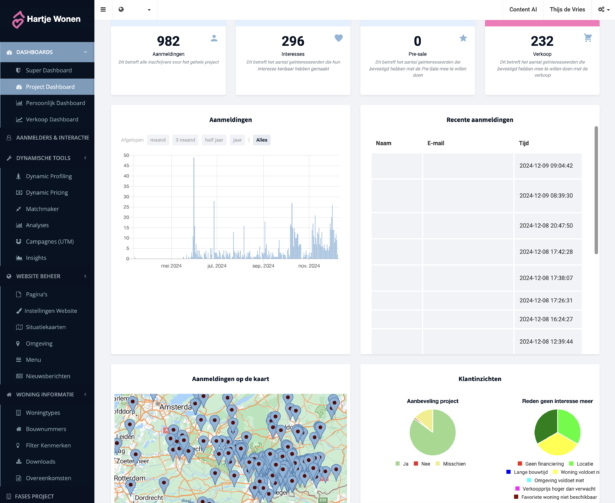615x503 pixels.
Task: Click the Overeenkomsten document icon
Action: point(18,478)
